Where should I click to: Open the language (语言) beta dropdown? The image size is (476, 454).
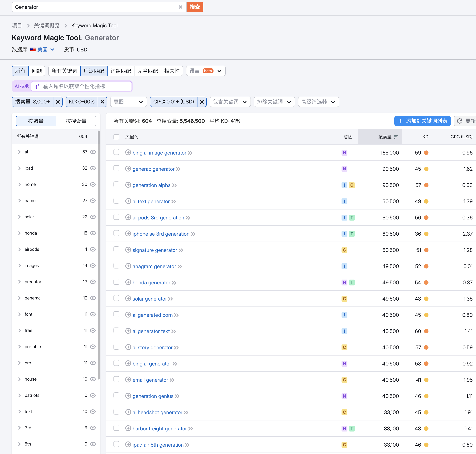[x=205, y=71]
